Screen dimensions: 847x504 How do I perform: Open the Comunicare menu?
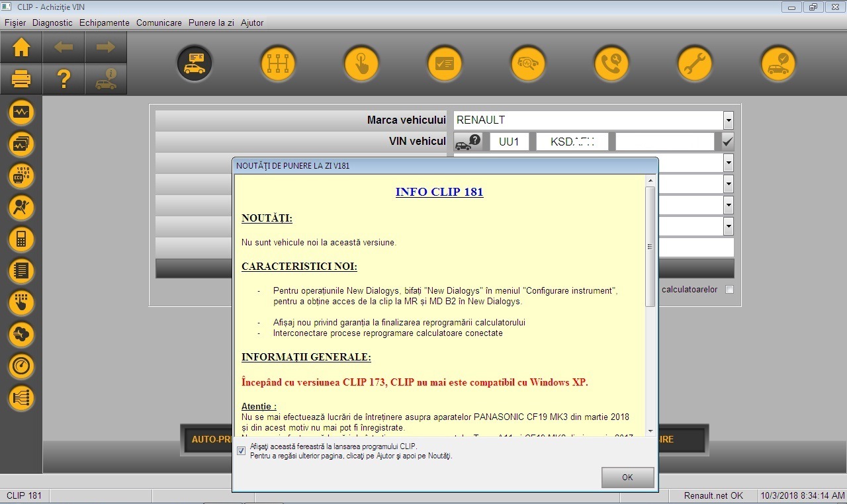click(x=159, y=22)
